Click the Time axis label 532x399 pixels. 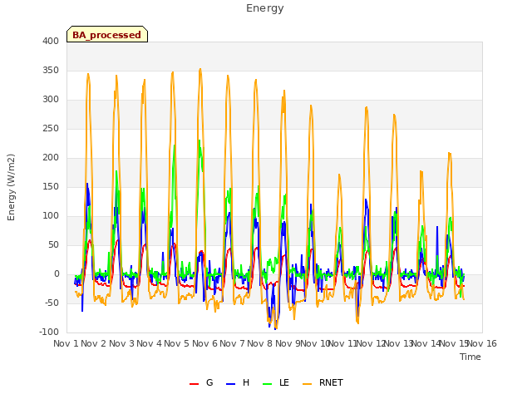[x=470, y=357]
